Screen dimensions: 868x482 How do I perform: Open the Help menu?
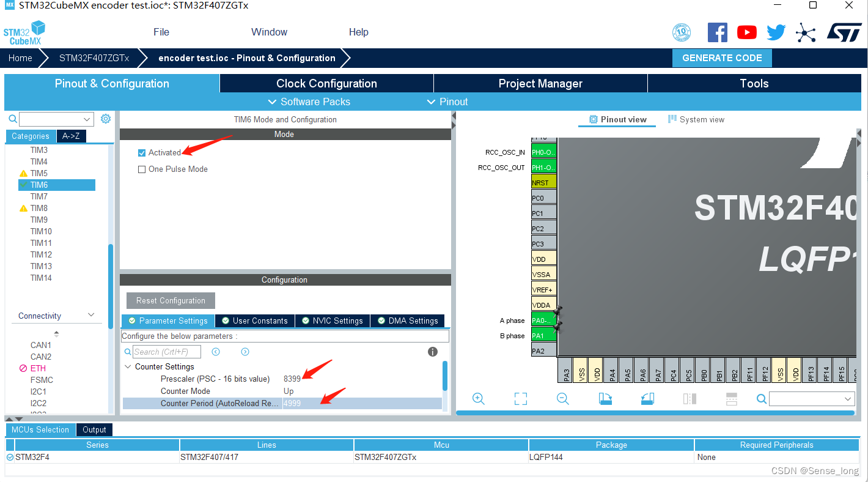click(359, 32)
